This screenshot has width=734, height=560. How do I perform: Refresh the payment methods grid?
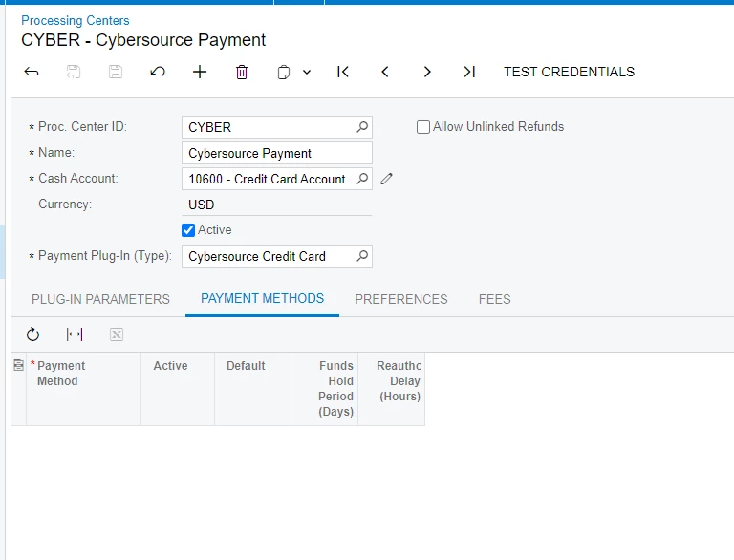(32, 334)
